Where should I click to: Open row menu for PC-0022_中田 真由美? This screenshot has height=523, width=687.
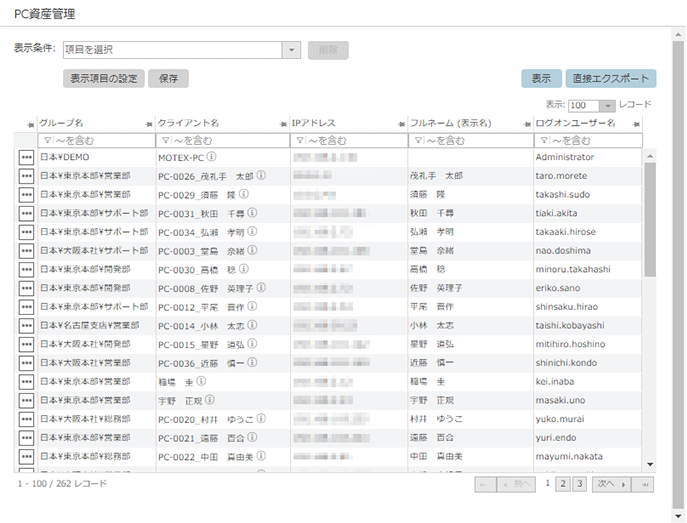(x=26, y=456)
